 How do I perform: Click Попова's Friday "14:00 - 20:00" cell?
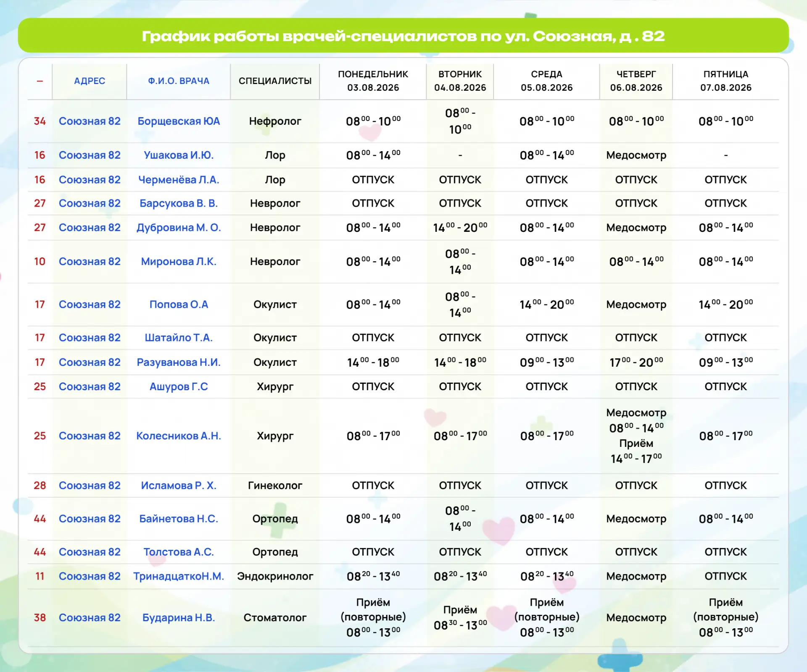tap(726, 304)
